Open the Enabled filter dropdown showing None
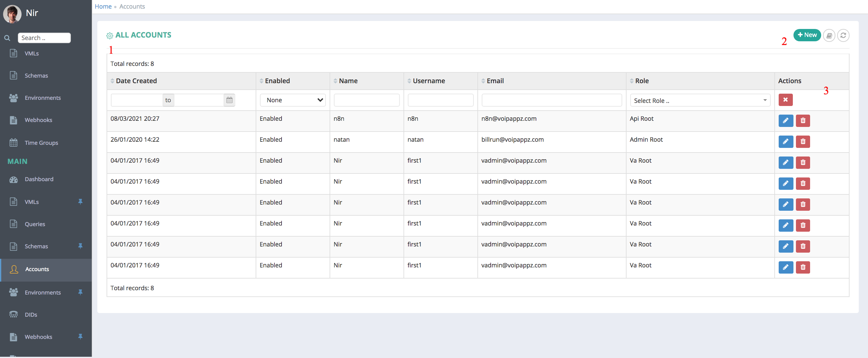The height and width of the screenshot is (358, 868). [x=293, y=100]
